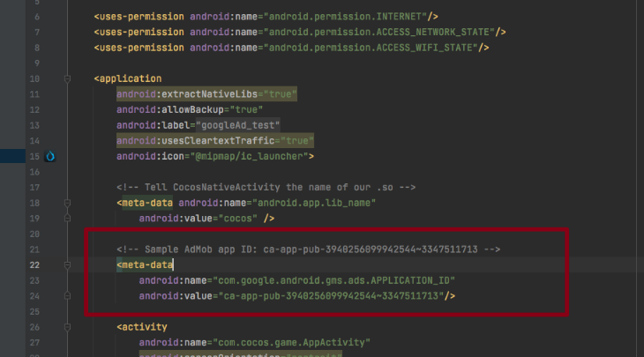Click the "cocos" value string
The height and width of the screenshot is (357, 644).
coord(238,219)
